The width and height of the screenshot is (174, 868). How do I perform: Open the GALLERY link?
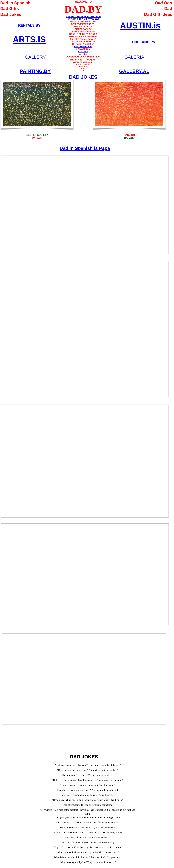click(35, 57)
